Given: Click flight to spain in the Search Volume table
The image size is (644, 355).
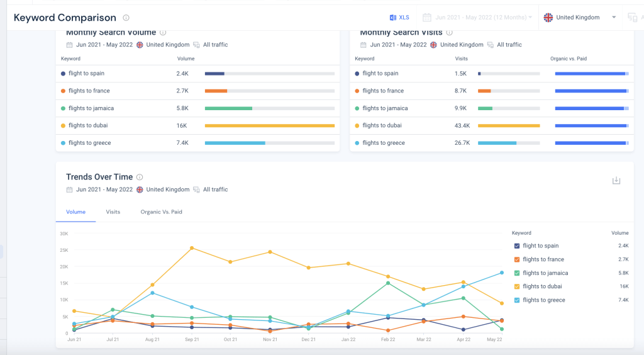Looking at the screenshot, I should (86, 73).
